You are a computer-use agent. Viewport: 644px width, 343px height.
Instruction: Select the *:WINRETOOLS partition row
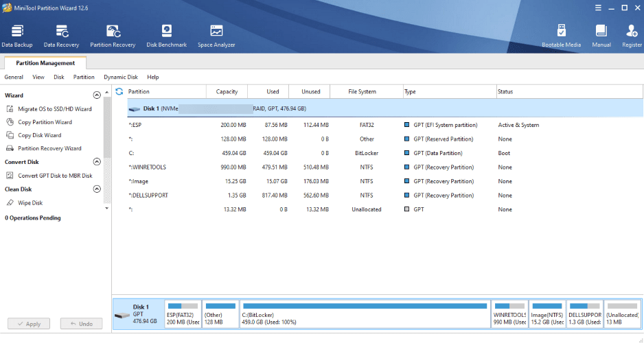click(x=385, y=167)
